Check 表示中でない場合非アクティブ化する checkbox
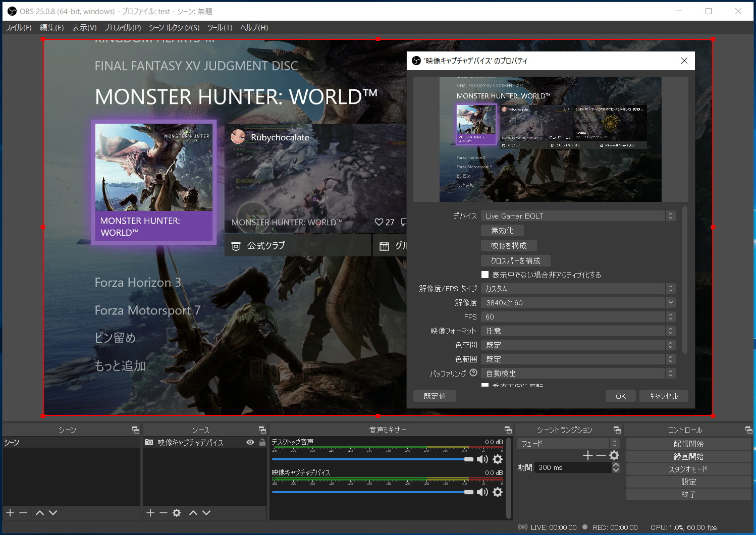756x535 pixels. coord(485,275)
